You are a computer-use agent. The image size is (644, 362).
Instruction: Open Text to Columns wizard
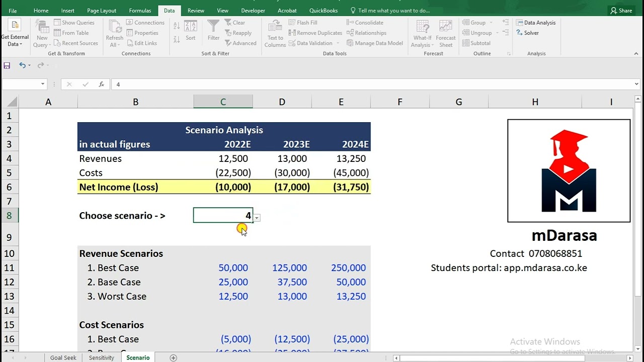coord(275,34)
